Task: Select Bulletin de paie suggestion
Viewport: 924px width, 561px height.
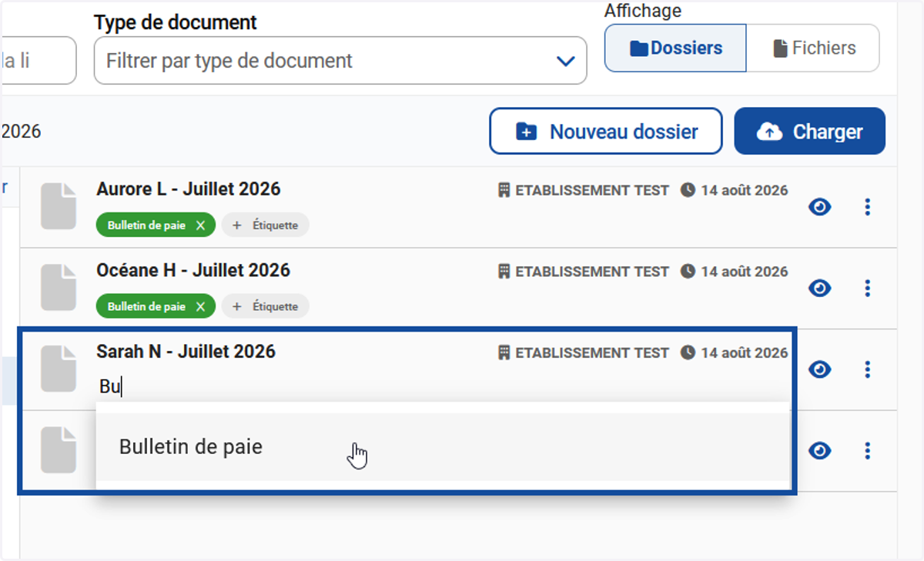Action: click(x=443, y=447)
